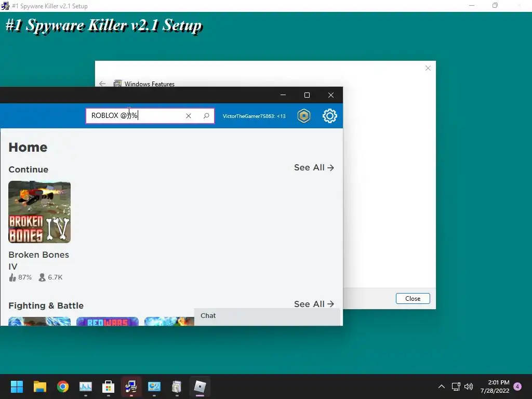This screenshot has height=399, width=532.
Task: Open notification badge showing 4
Action: [517, 387]
